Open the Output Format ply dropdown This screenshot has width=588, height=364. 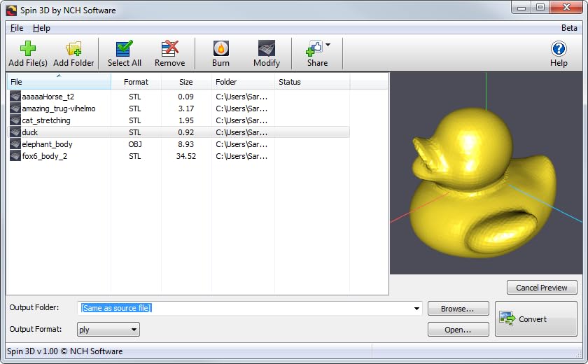point(108,329)
